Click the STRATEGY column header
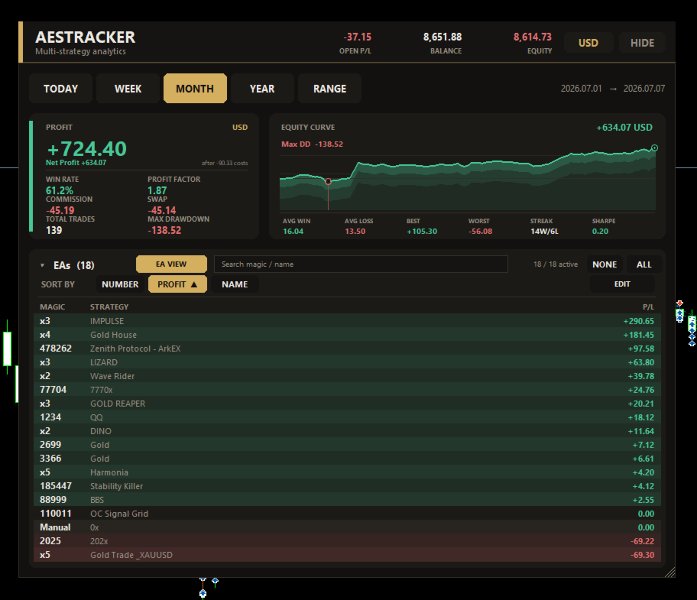 point(109,307)
